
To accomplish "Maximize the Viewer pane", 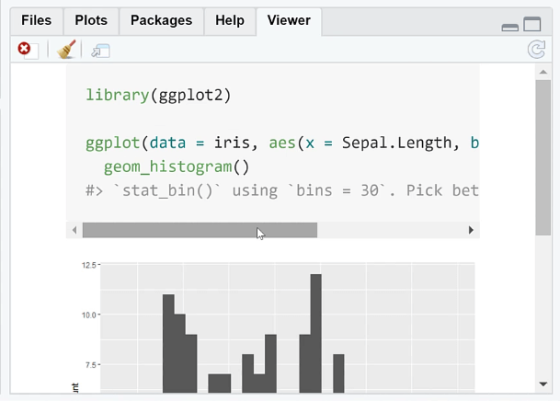I will click(532, 24).
